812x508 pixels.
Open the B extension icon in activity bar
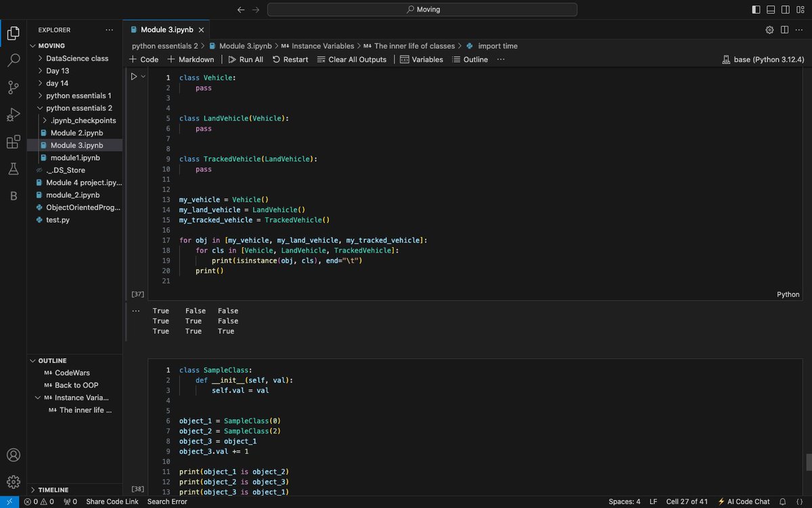(13, 196)
